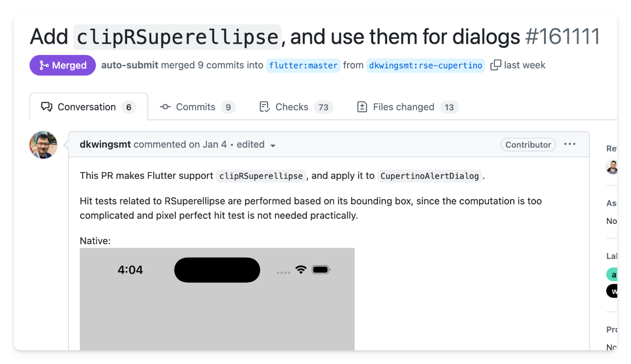The width and height of the screenshot is (631, 364).
Task: Open the comment options three-dot menu
Action: click(570, 144)
